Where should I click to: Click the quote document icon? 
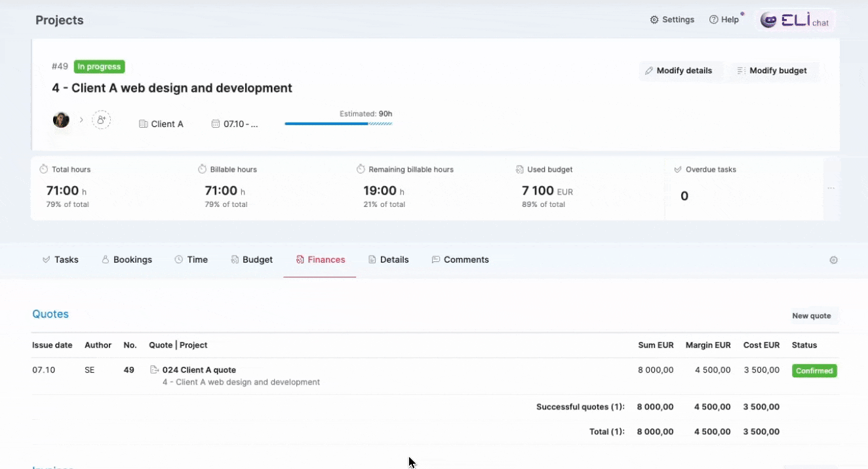[x=155, y=370]
